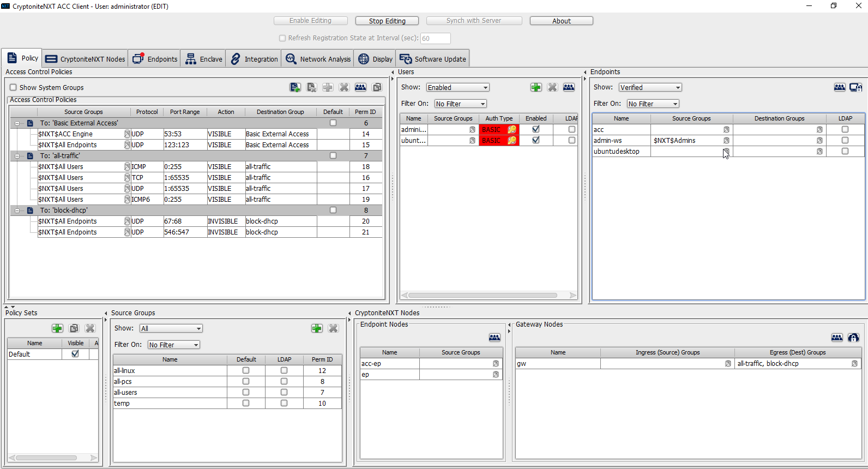Click the copy policy icon in Access Control Policies
This screenshot has height=469, width=868.
[x=377, y=87]
